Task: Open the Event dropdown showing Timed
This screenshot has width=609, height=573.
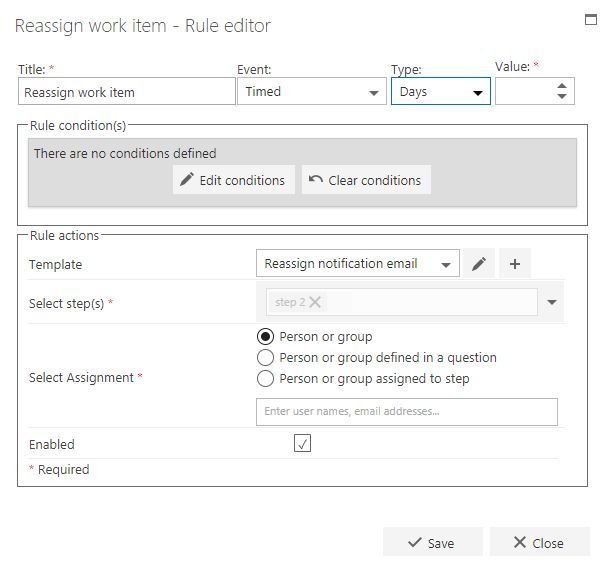Action: [312, 91]
